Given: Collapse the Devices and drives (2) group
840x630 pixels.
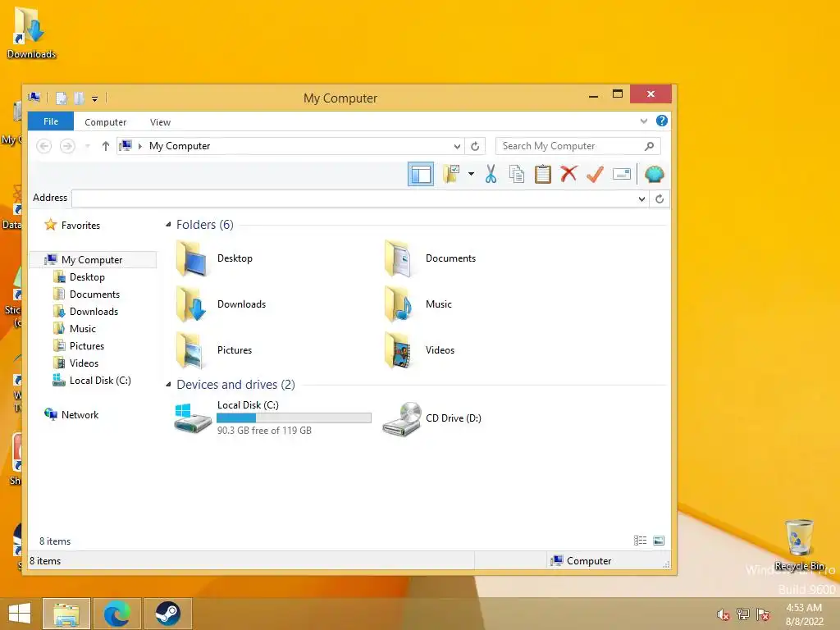Looking at the screenshot, I should 168,385.
